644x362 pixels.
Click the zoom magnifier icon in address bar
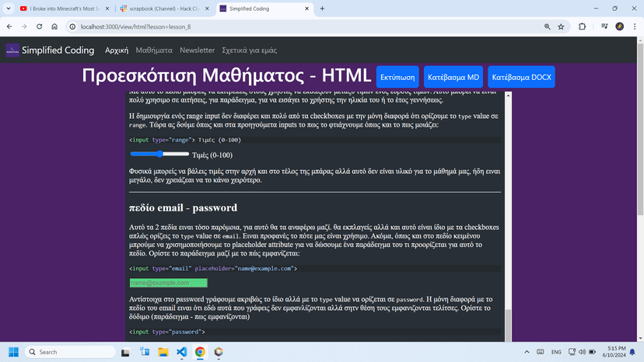tap(547, 26)
